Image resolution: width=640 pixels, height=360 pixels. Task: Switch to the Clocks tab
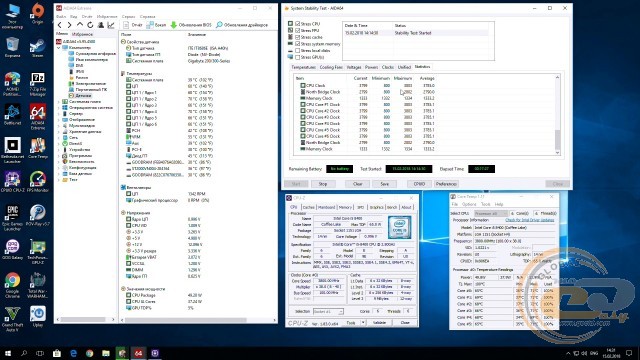388,67
